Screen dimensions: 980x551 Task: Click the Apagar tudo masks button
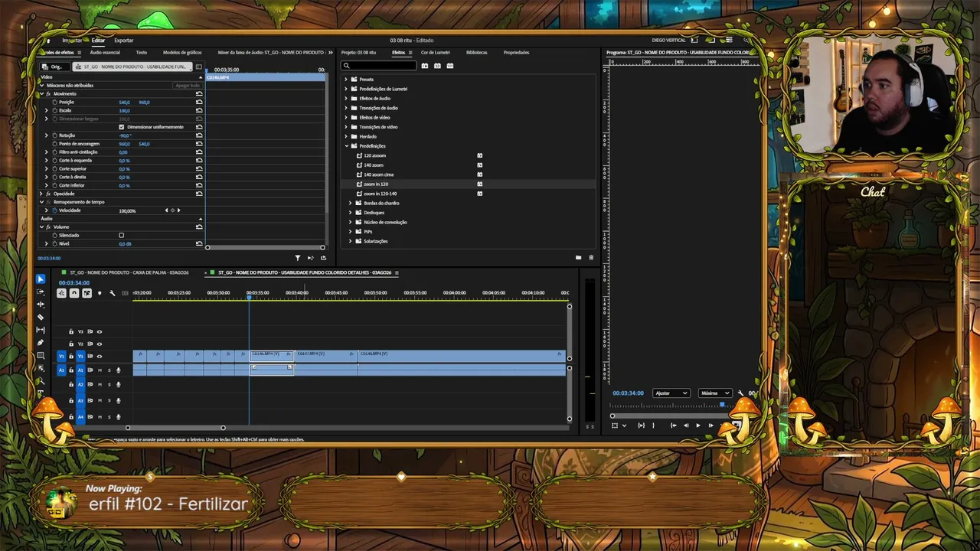(187, 86)
